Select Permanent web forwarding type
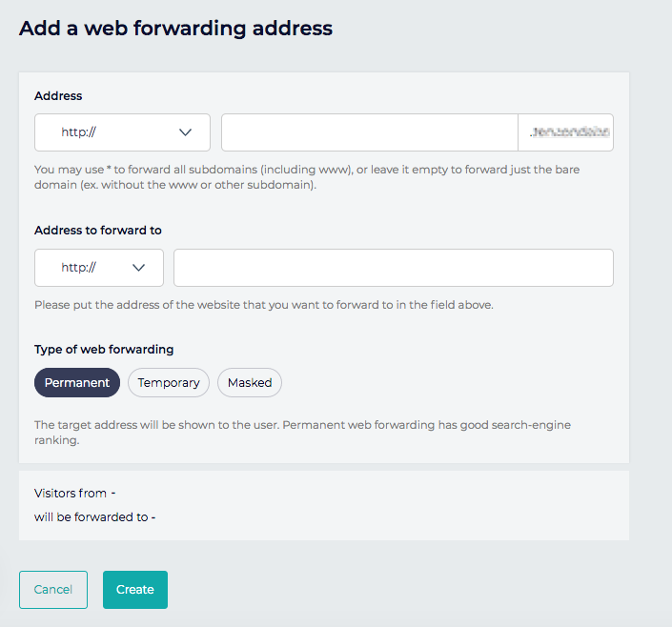The height and width of the screenshot is (627, 672). [77, 382]
